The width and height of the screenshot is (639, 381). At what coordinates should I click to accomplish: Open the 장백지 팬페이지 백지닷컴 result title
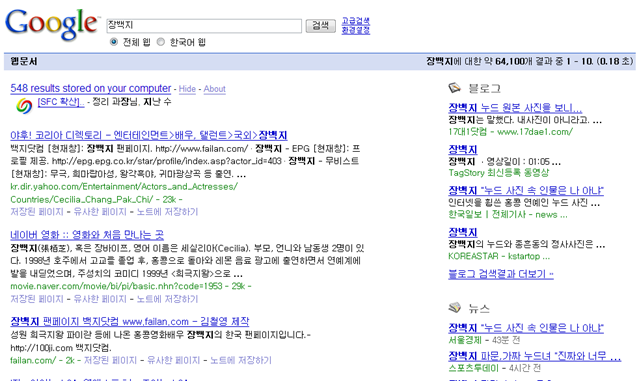tap(130, 322)
